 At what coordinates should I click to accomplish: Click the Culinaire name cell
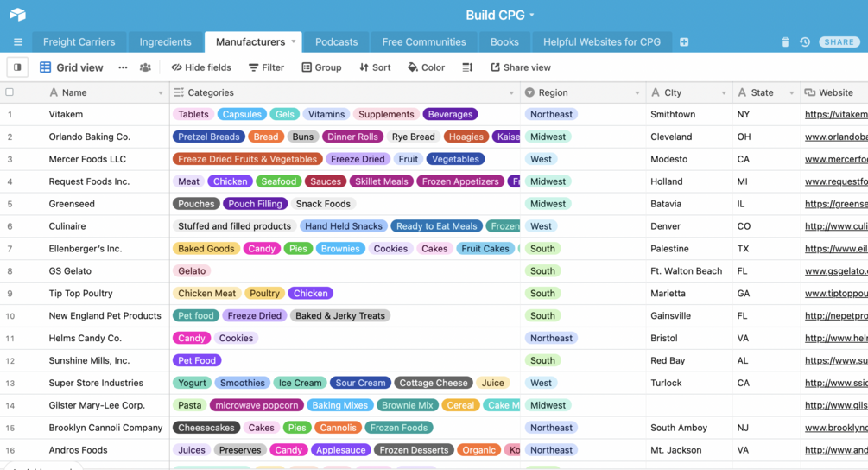(x=67, y=226)
